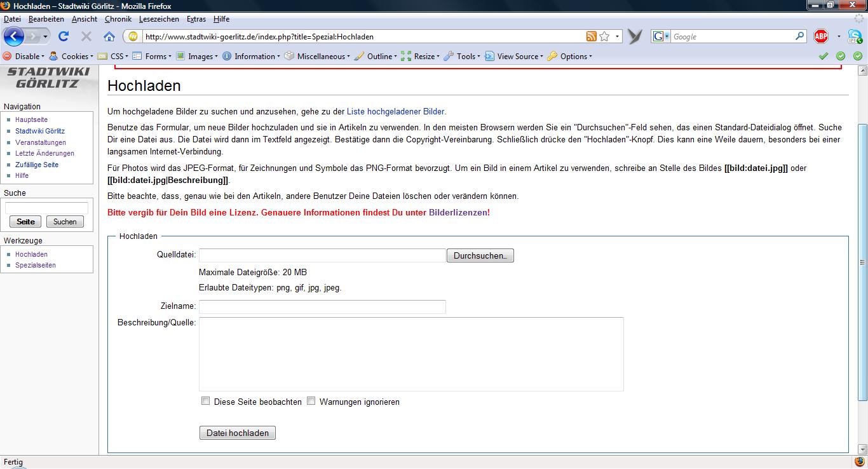Viewport: 868px width, 469px height.
Task: Click the browser Back arrow button
Action: 14,36
